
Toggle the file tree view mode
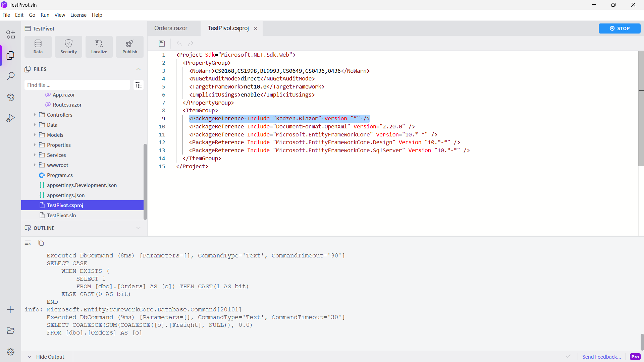pos(138,85)
